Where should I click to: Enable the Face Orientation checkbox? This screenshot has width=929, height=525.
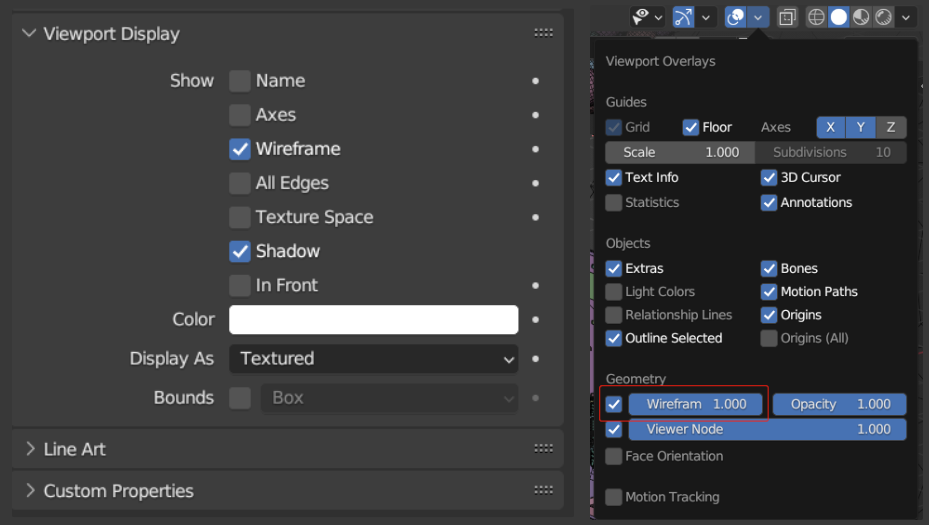click(614, 456)
